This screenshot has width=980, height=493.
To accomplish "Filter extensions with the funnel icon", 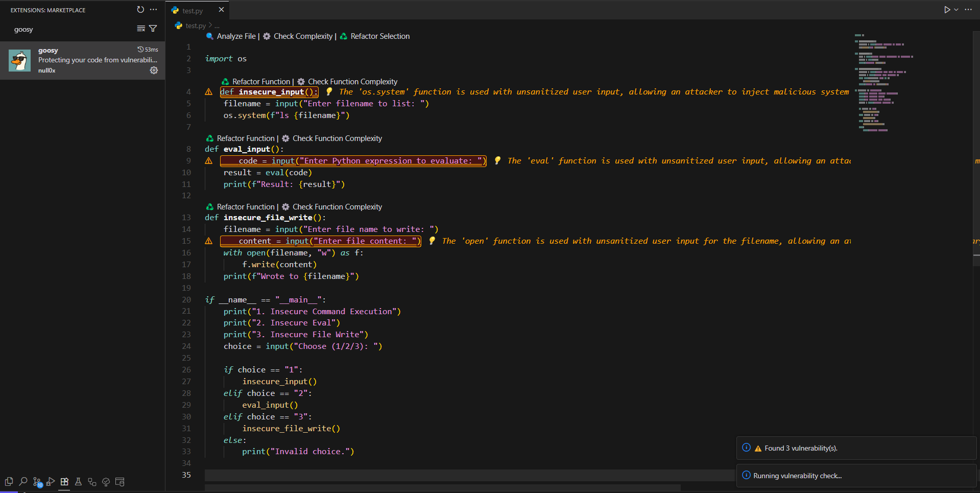I will [153, 29].
